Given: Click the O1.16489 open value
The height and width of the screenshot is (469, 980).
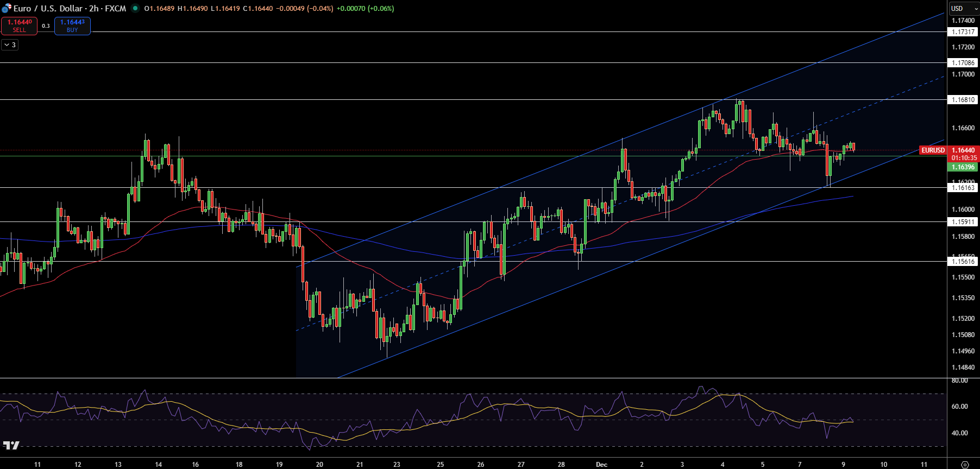Looking at the screenshot, I should (159, 9).
